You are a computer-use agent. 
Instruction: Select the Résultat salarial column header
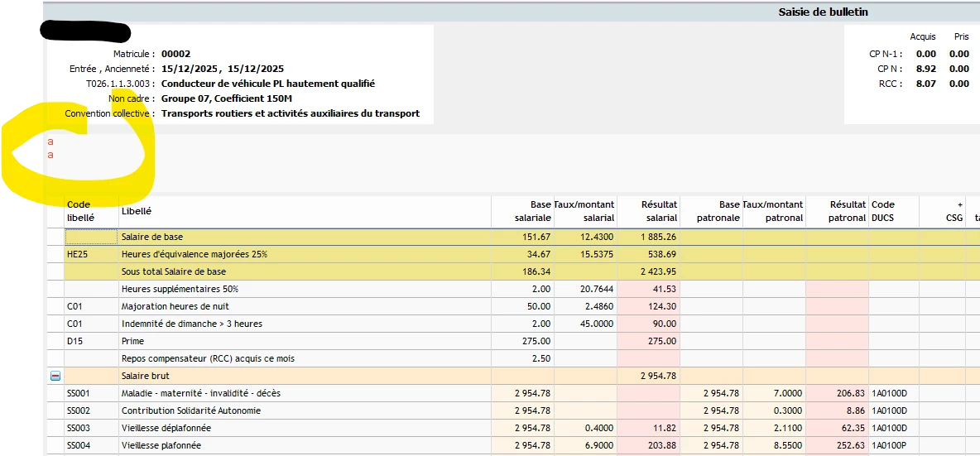pyautogui.click(x=659, y=211)
